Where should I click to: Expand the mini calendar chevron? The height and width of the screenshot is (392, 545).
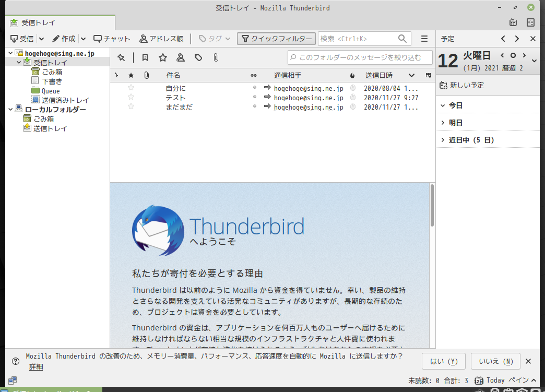click(x=534, y=61)
